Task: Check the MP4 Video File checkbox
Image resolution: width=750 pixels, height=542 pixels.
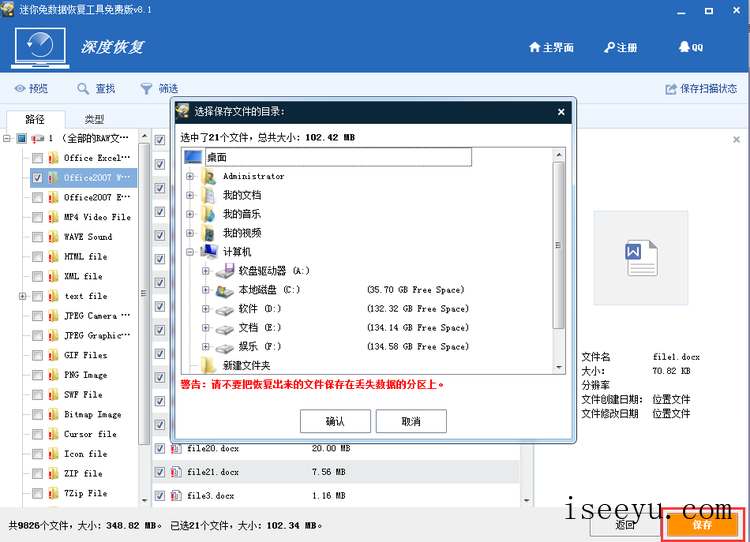Action: (37, 217)
